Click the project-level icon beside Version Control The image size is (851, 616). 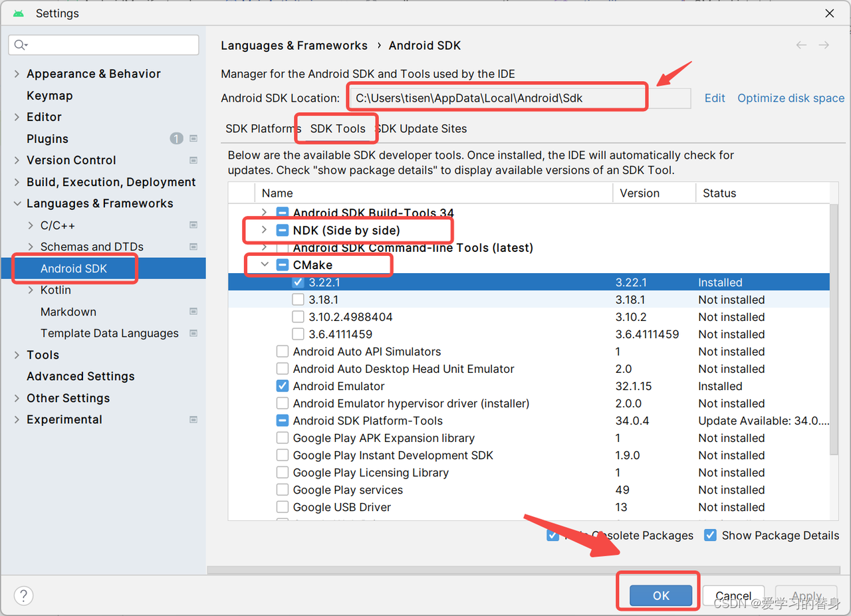[x=193, y=160]
